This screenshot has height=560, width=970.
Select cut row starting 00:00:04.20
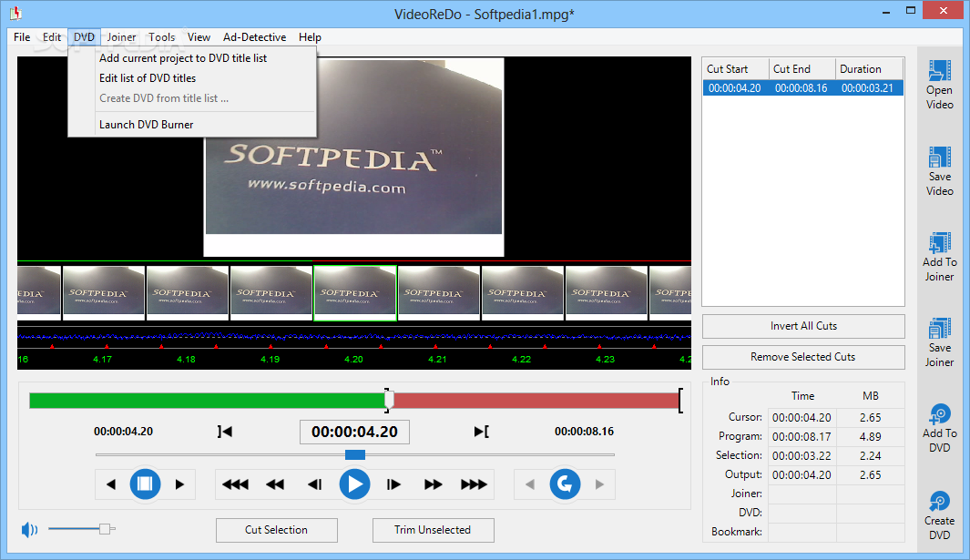point(803,87)
